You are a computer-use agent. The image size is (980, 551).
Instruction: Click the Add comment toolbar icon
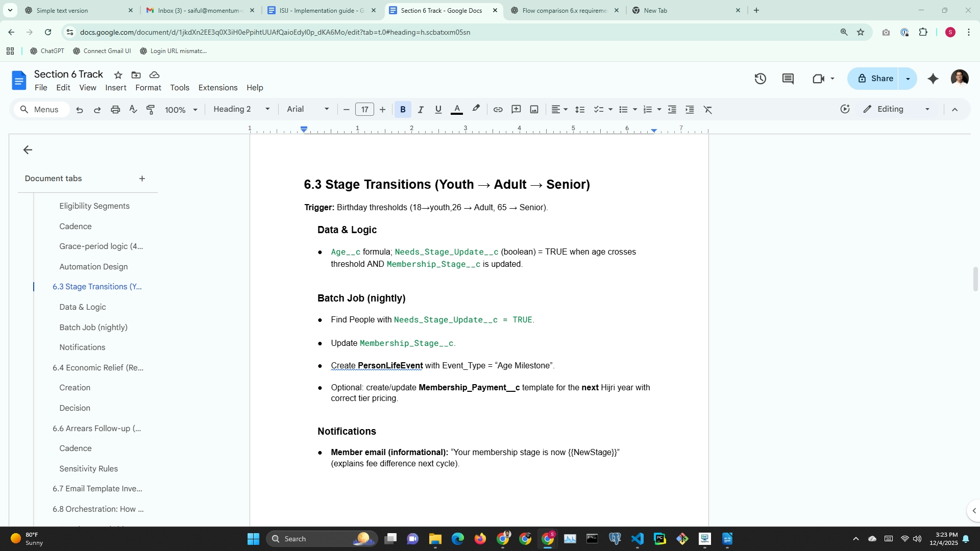(x=516, y=110)
